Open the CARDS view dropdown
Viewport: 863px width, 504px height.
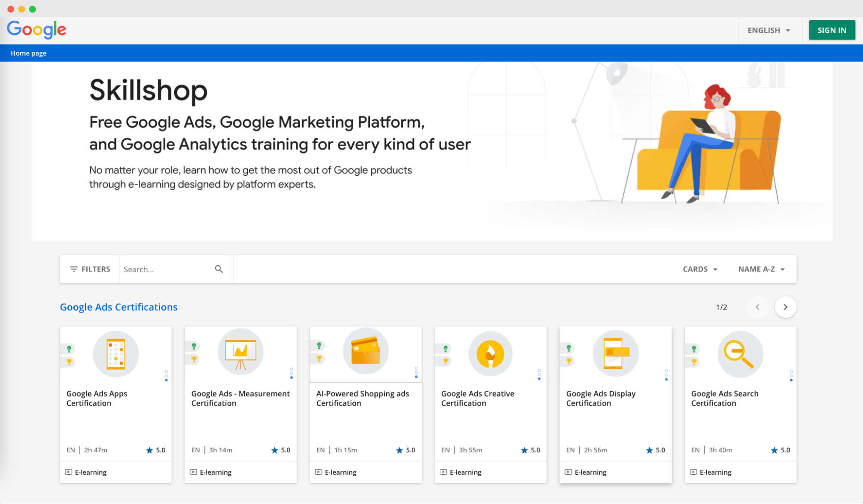coord(700,269)
